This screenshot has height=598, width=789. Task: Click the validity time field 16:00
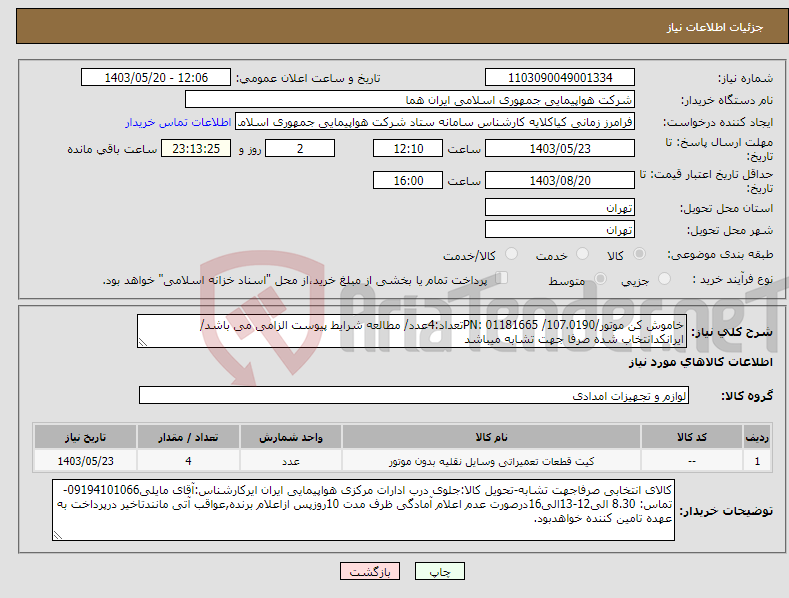[x=408, y=180]
